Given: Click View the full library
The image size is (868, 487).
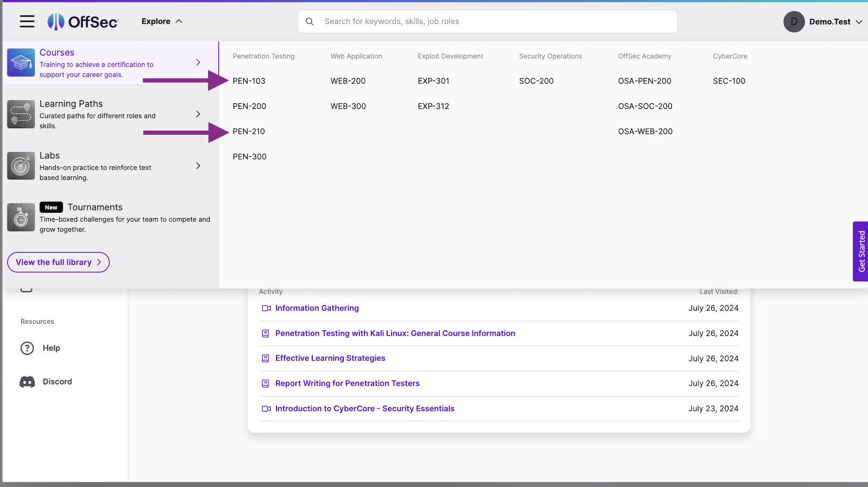Looking at the screenshot, I should 58,262.
